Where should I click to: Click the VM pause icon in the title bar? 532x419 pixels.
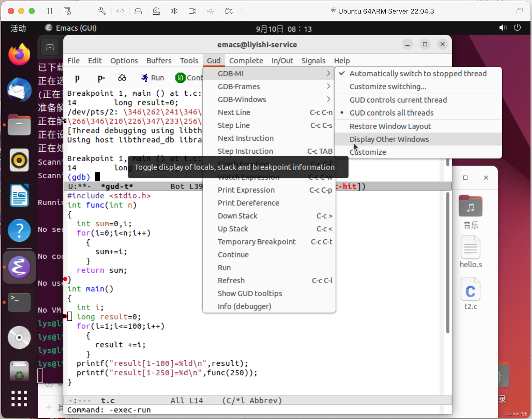(49, 11)
